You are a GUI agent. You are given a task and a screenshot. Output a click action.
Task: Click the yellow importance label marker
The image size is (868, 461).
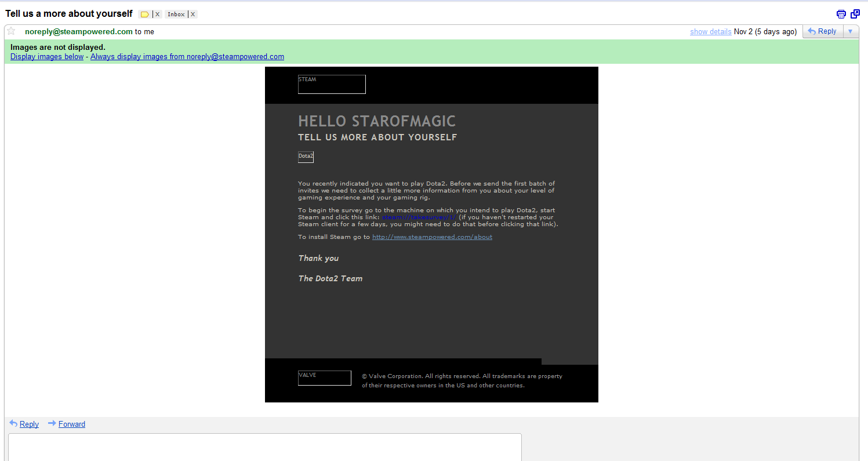(x=145, y=14)
